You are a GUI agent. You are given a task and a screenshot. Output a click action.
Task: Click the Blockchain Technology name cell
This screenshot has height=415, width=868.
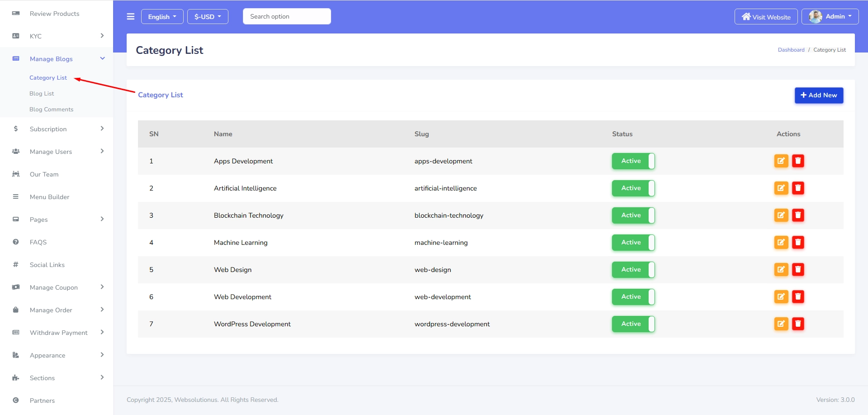(x=249, y=215)
